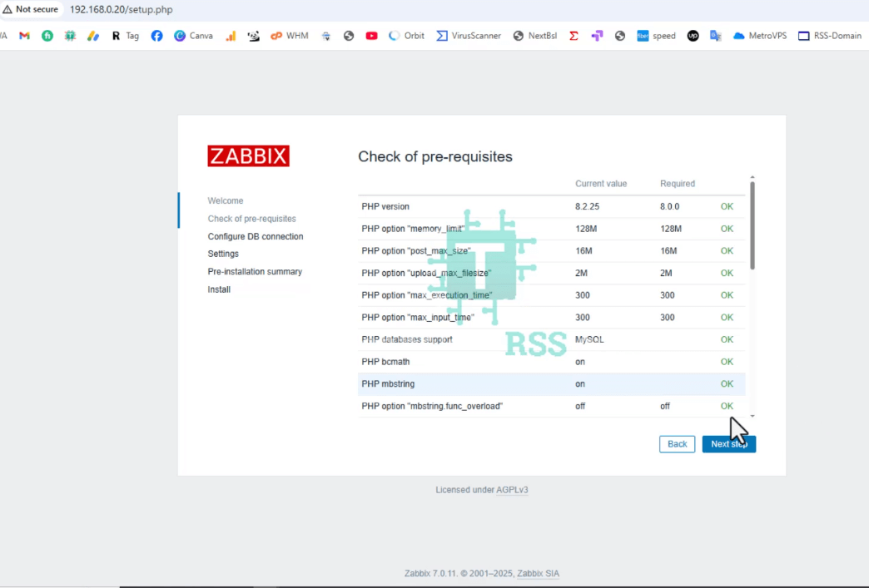Click the PHP version row label
This screenshot has height=588, width=869.
tap(385, 206)
